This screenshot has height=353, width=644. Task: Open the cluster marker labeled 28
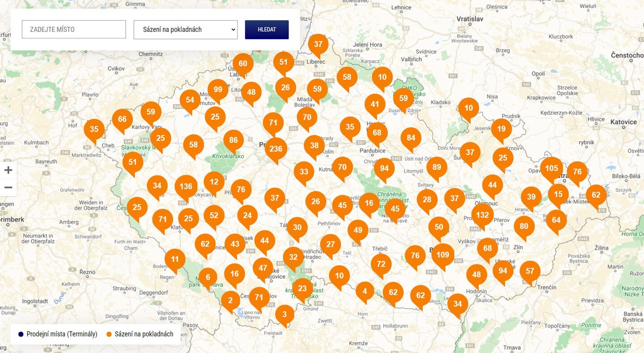427,200
